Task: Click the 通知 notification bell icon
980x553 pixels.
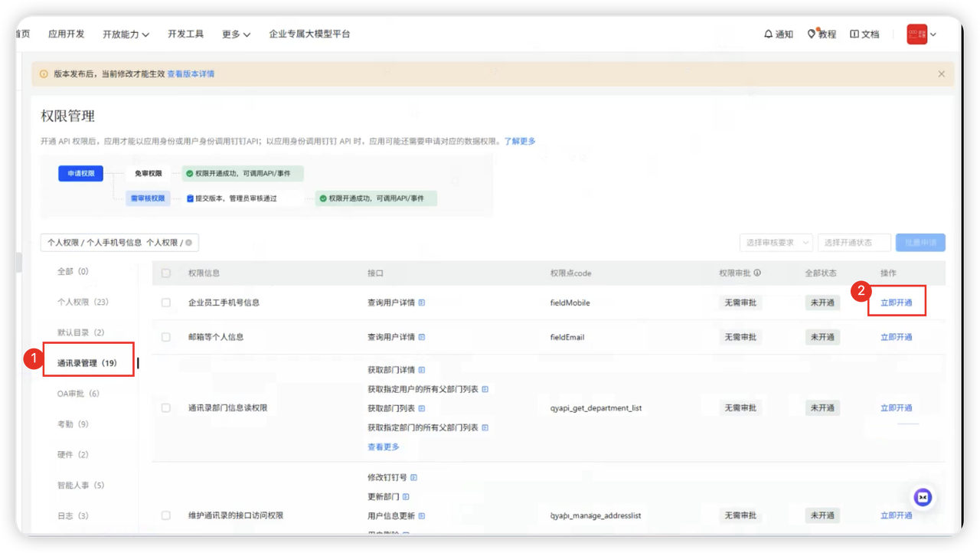Action: (769, 34)
